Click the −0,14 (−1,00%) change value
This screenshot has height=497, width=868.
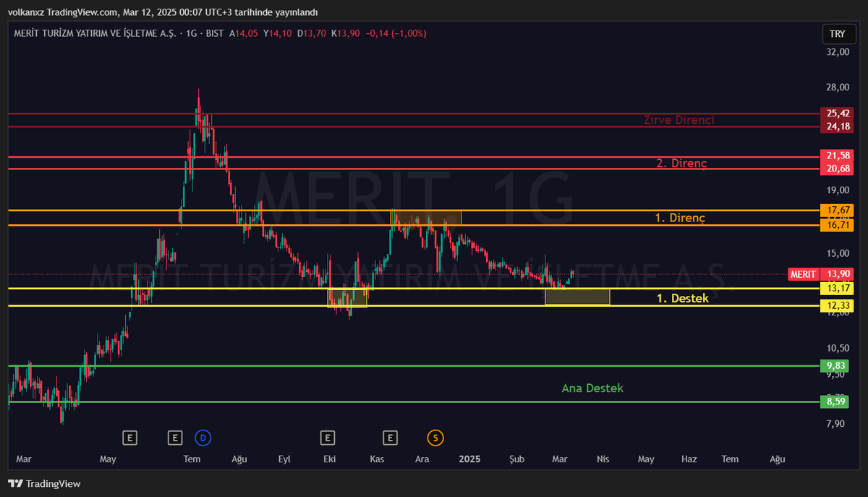pyautogui.click(x=396, y=33)
